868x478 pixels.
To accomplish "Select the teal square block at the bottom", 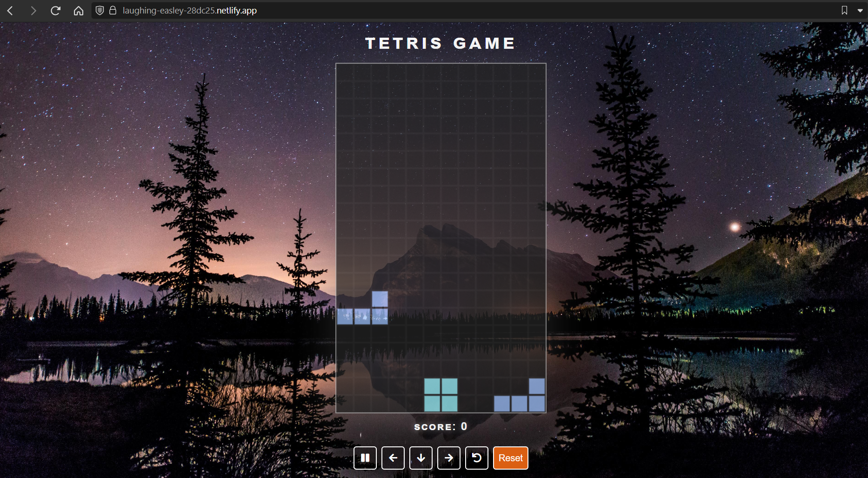I will [x=441, y=395].
